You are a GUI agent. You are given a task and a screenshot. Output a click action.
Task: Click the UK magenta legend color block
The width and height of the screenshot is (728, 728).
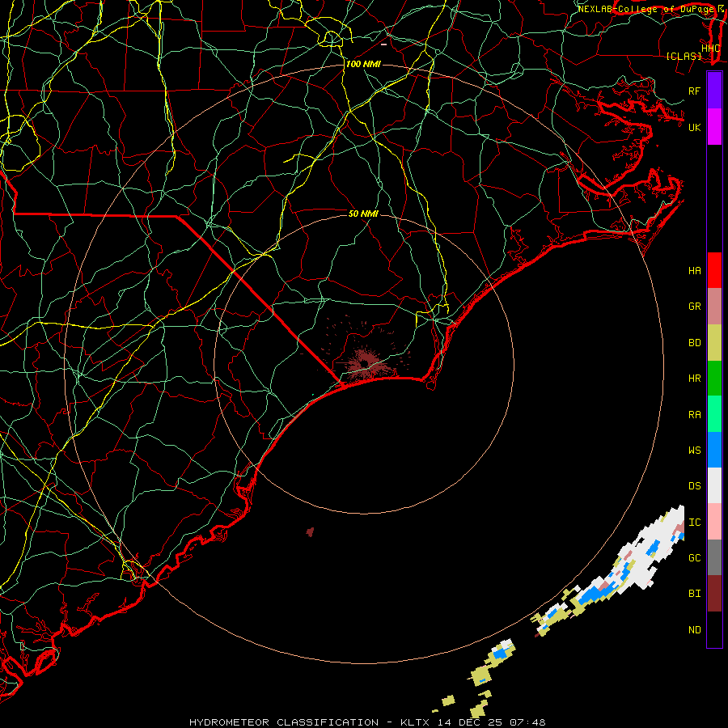point(714,127)
